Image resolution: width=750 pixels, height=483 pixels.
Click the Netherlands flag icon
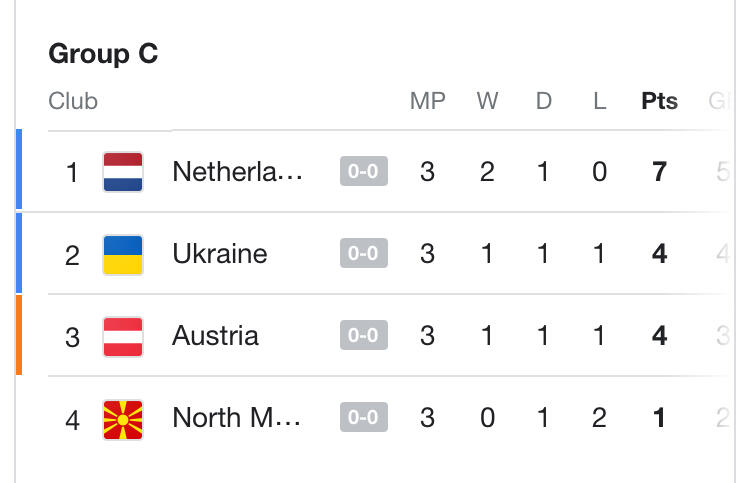click(123, 172)
